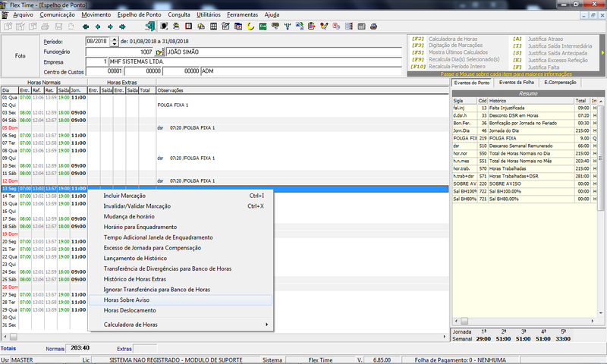Click the Foto button
The height and width of the screenshot is (364, 607).
click(x=20, y=55)
